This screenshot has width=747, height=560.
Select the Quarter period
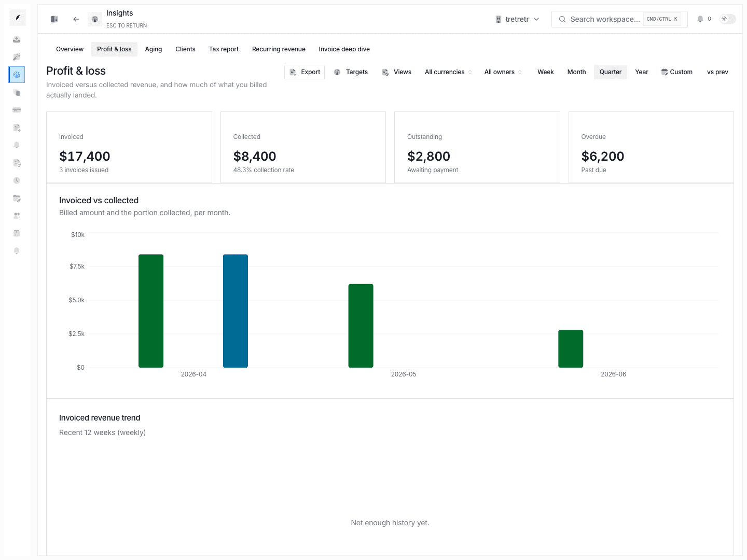tap(611, 72)
